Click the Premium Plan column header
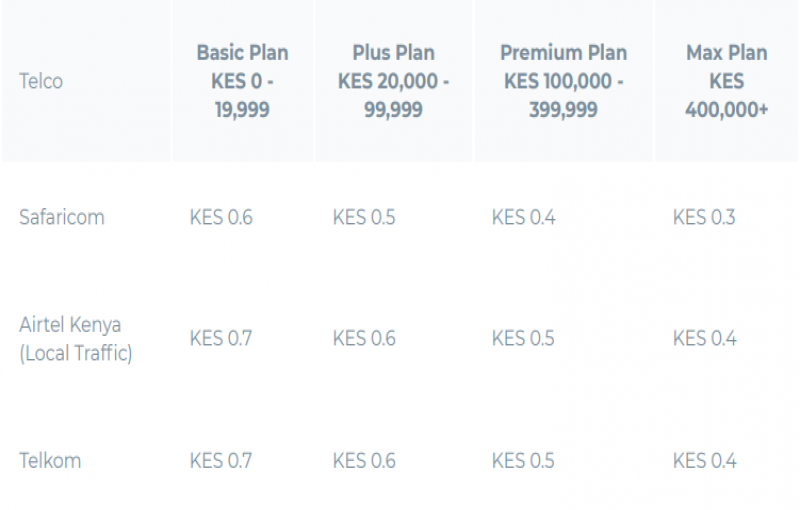This screenshot has height=510, width=800. pos(564,81)
